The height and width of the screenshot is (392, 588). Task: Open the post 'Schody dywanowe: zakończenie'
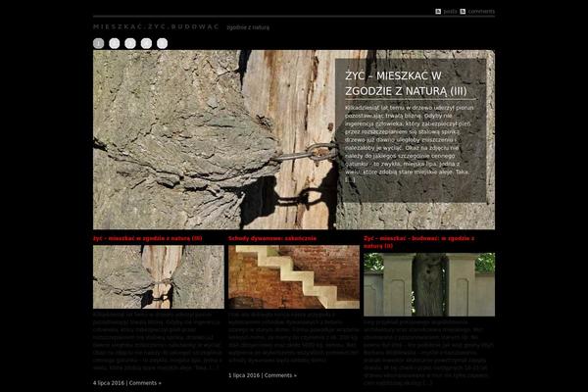272,238
